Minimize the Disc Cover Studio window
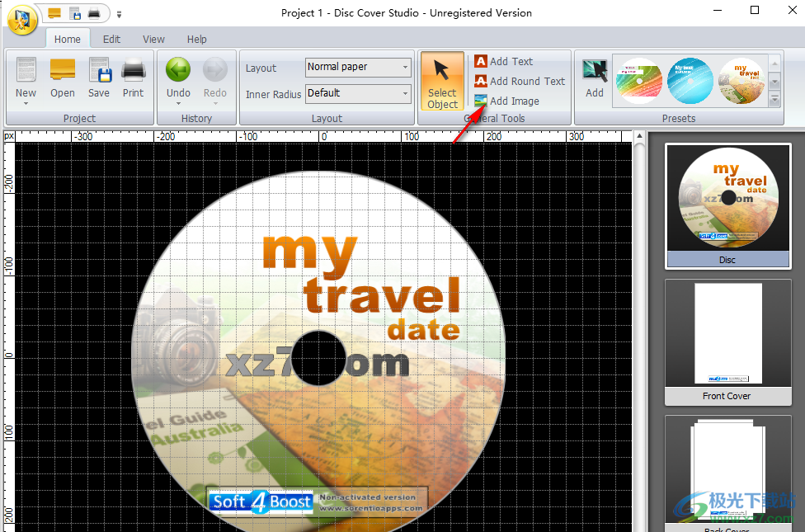 (x=718, y=11)
